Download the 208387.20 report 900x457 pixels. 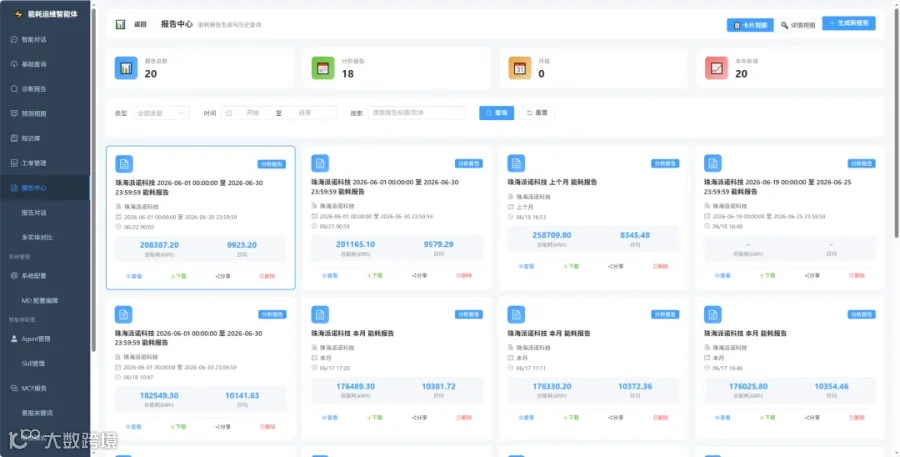point(179,276)
